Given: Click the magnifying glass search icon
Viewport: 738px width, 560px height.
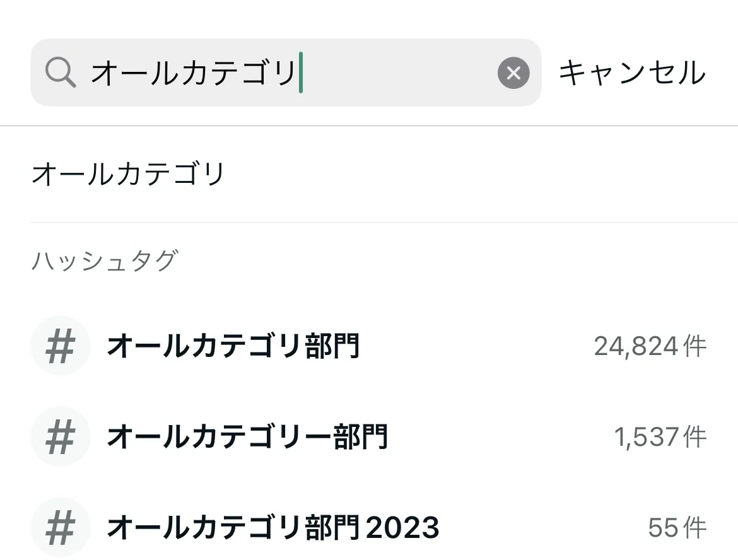Looking at the screenshot, I should pyautogui.click(x=61, y=73).
